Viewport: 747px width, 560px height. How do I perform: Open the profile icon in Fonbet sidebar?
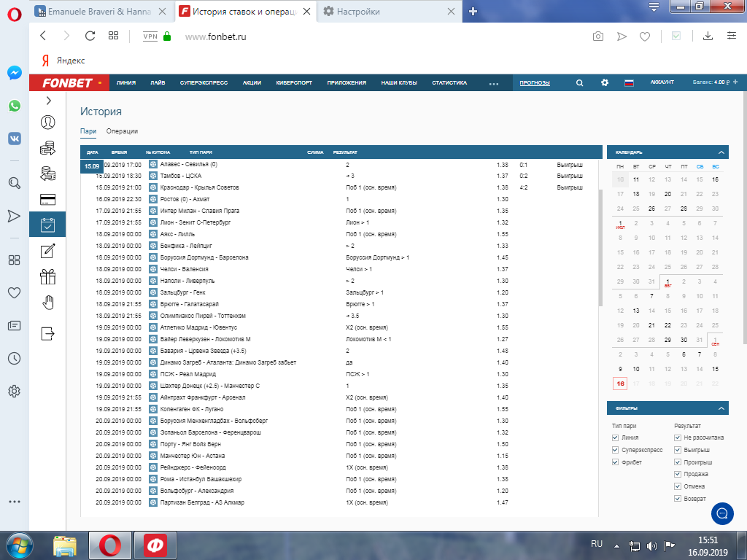(48, 122)
